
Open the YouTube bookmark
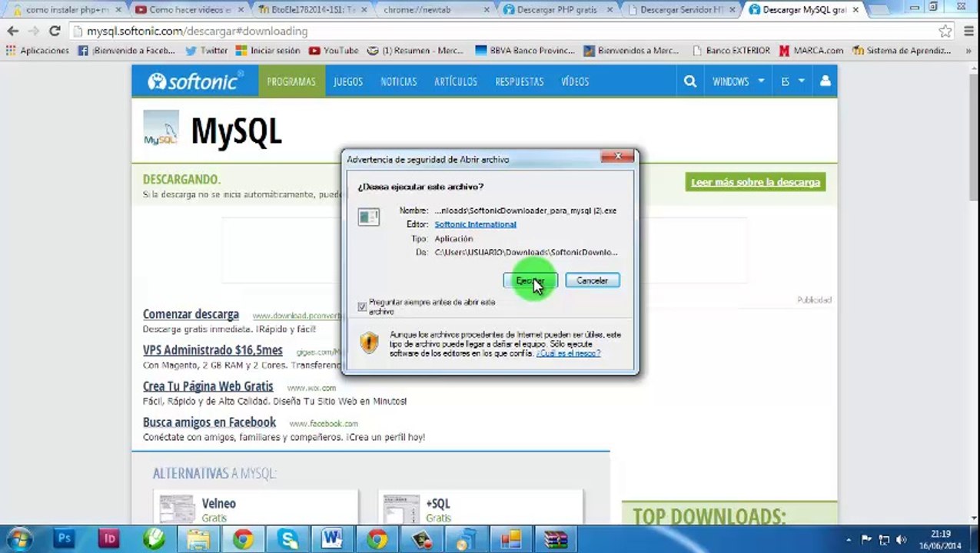(x=334, y=51)
